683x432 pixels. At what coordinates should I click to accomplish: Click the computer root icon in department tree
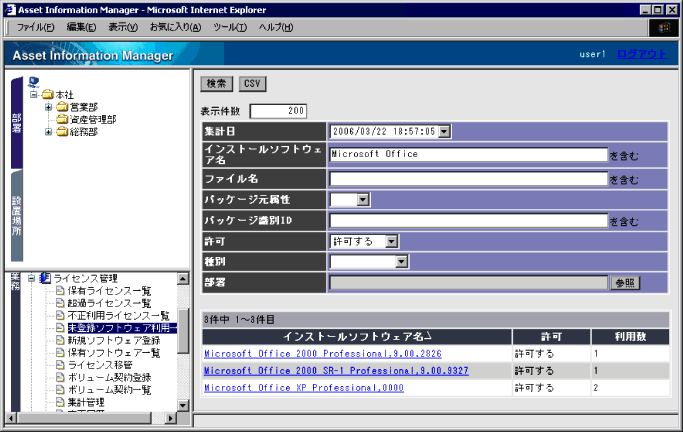[34, 82]
